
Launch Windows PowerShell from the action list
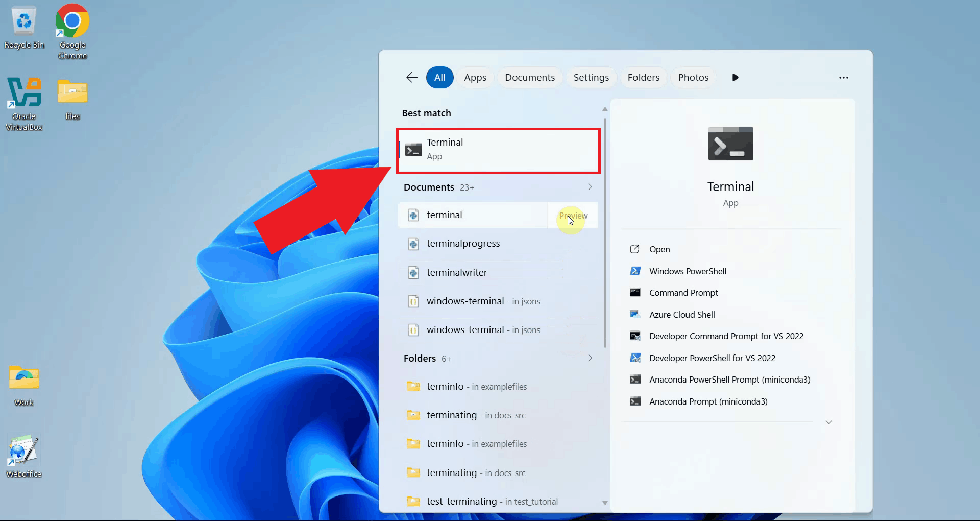point(687,271)
